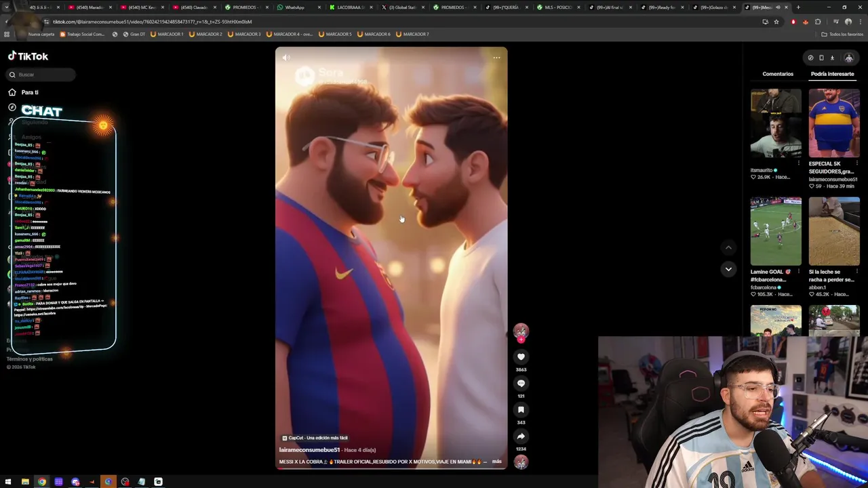Image resolution: width=868 pixels, height=488 pixels.
Task: Open options menu for 'Si la leche' video
Action: (x=857, y=272)
